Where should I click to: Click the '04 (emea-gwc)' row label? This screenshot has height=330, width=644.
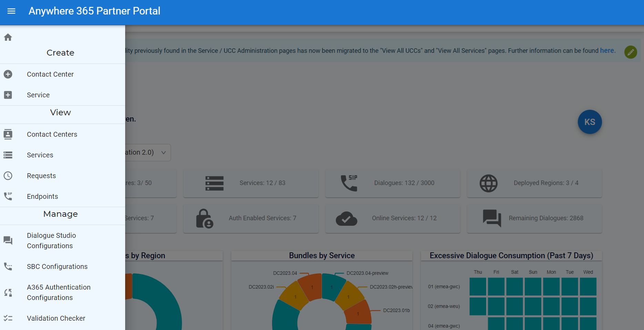pos(444,326)
